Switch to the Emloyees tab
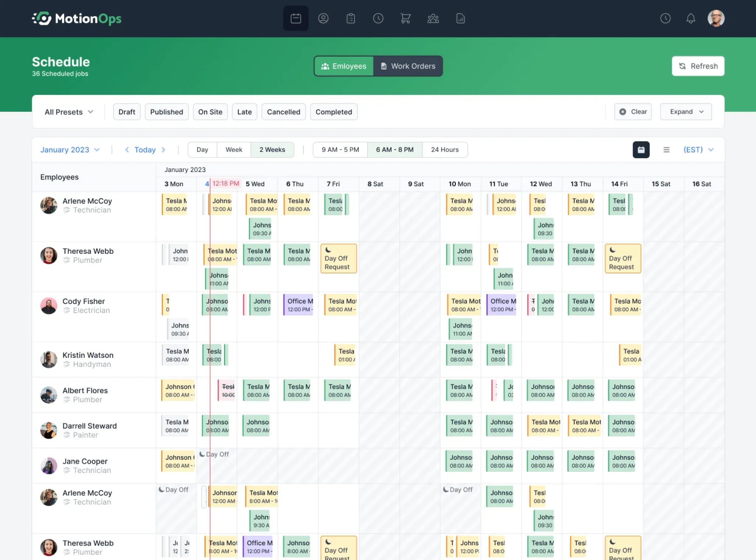The height and width of the screenshot is (560, 756). point(344,66)
